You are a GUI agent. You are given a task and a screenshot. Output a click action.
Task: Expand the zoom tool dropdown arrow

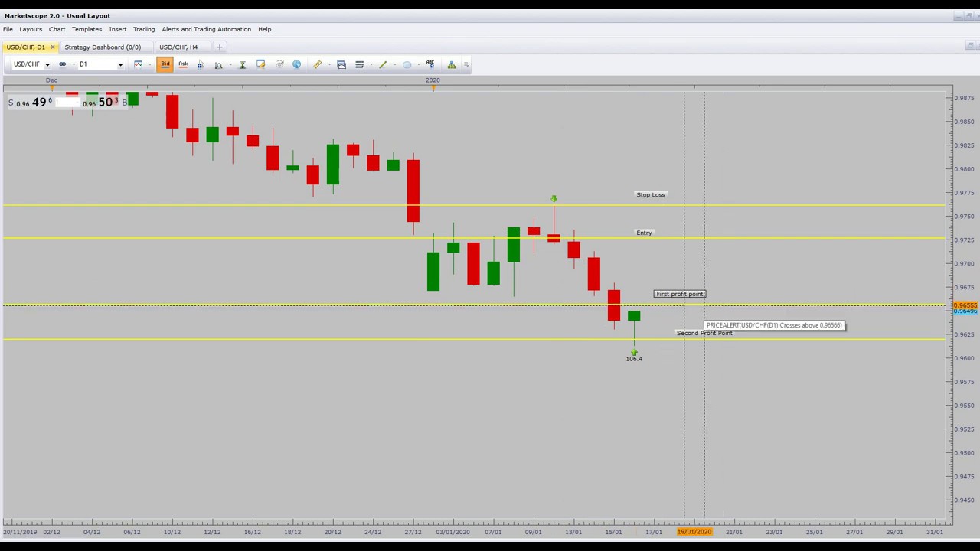pyautogui.click(x=229, y=64)
